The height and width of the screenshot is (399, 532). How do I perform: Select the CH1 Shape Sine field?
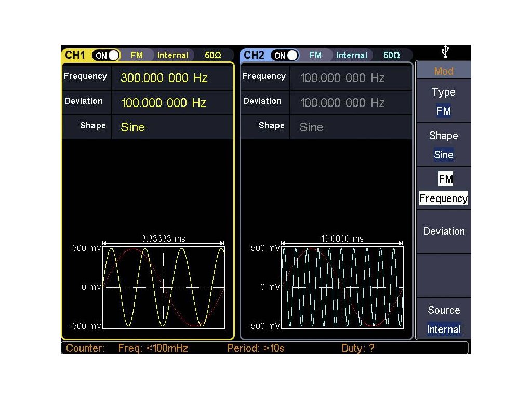[133, 127]
